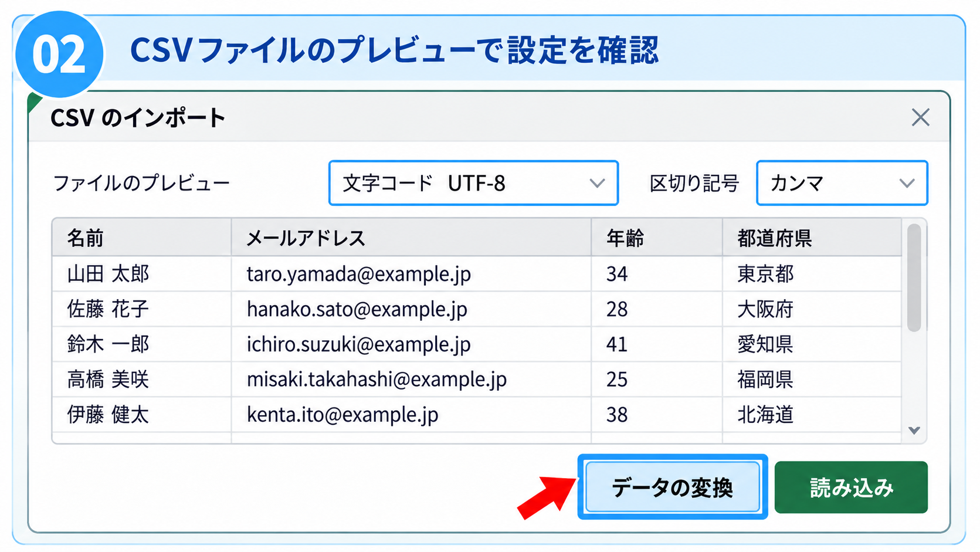Click hanako.sato@example.jp cell
The height and width of the screenshot is (552, 980).
click(411, 309)
